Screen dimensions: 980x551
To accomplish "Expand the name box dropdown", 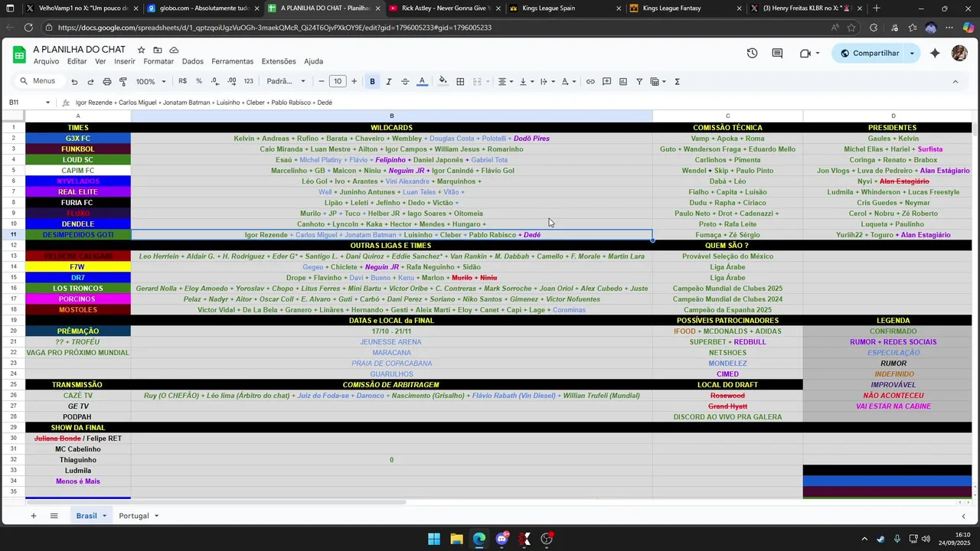I will [47, 103].
